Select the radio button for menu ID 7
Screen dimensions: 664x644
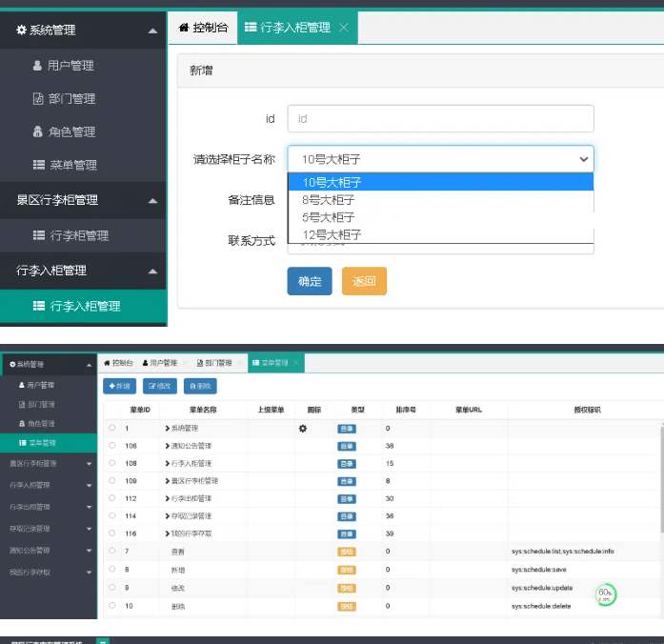111,551
